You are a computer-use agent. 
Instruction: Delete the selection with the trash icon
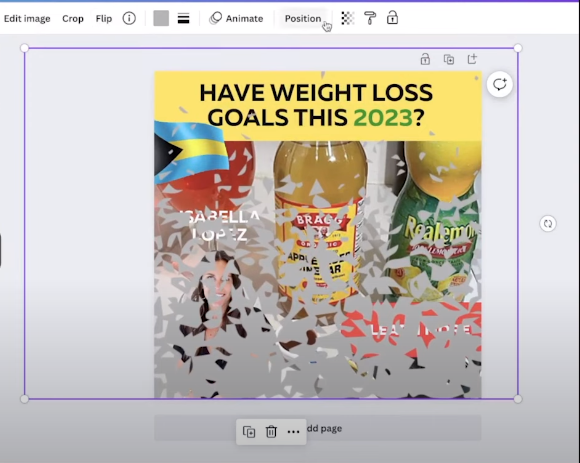(x=271, y=432)
